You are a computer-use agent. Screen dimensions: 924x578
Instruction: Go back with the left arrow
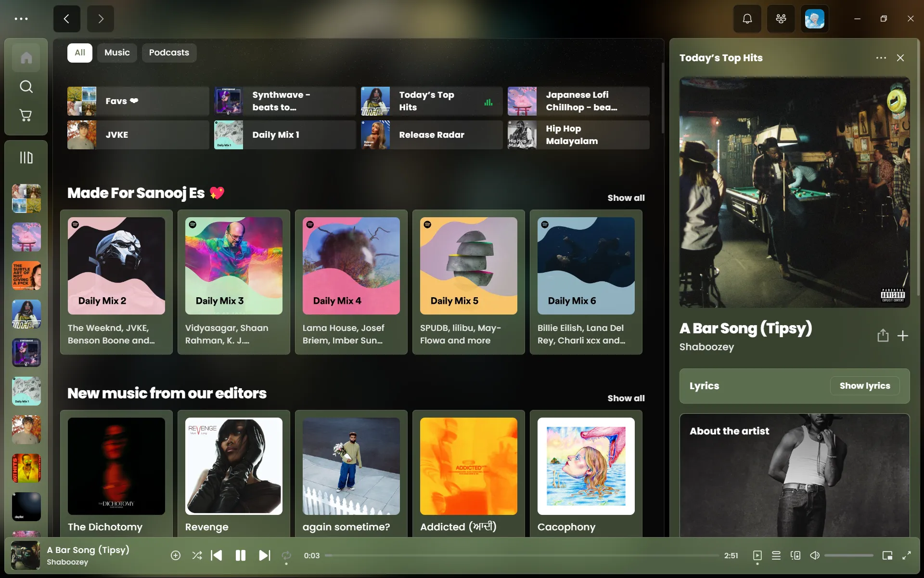click(x=66, y=19)
